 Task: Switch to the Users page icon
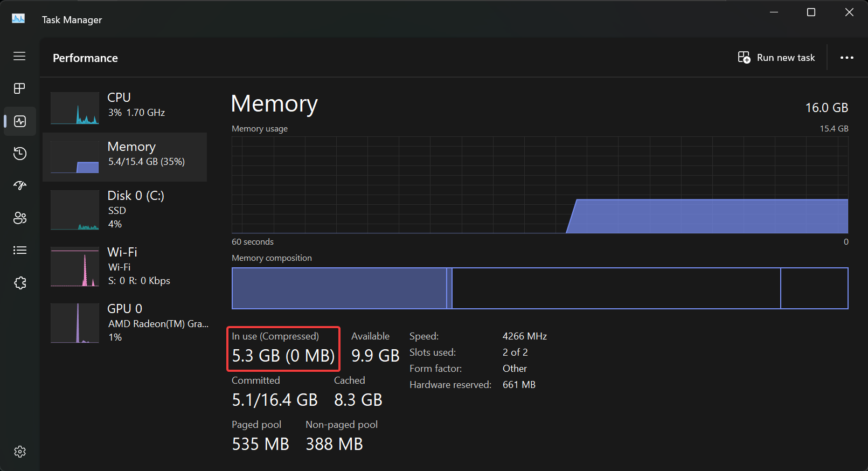coord(19,218)
